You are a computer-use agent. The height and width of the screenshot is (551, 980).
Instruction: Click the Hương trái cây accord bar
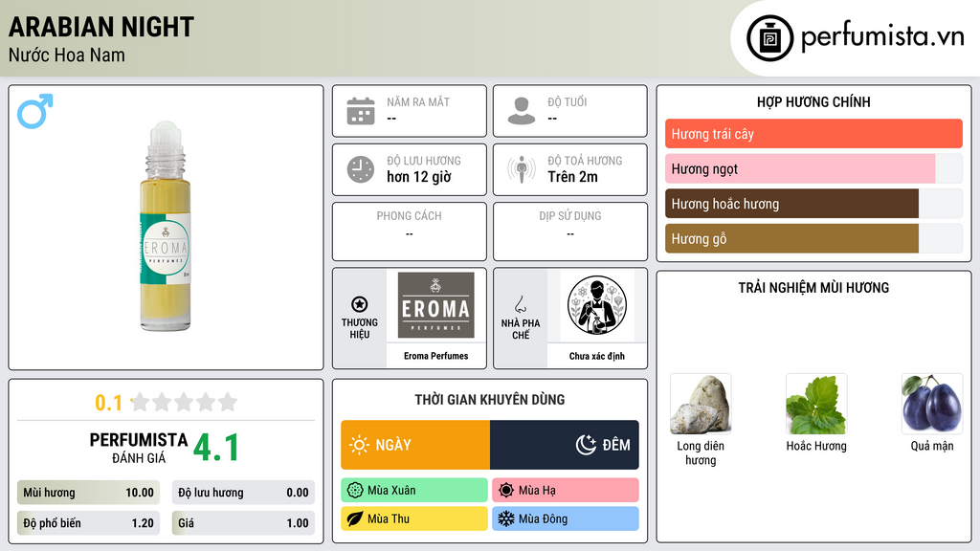point(813,134)
